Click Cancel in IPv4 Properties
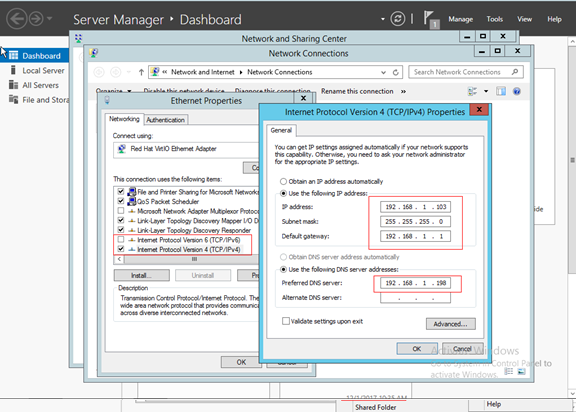The image size is (580, 412). click(x=462, y=348)
